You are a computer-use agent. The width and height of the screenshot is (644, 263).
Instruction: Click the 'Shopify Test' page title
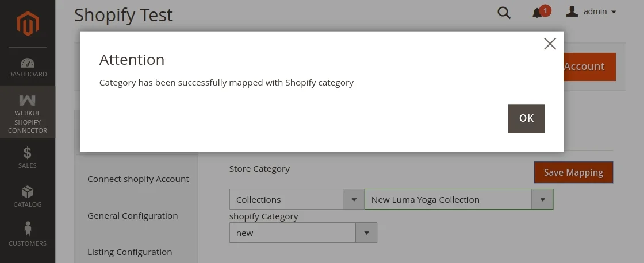[124, 16]
